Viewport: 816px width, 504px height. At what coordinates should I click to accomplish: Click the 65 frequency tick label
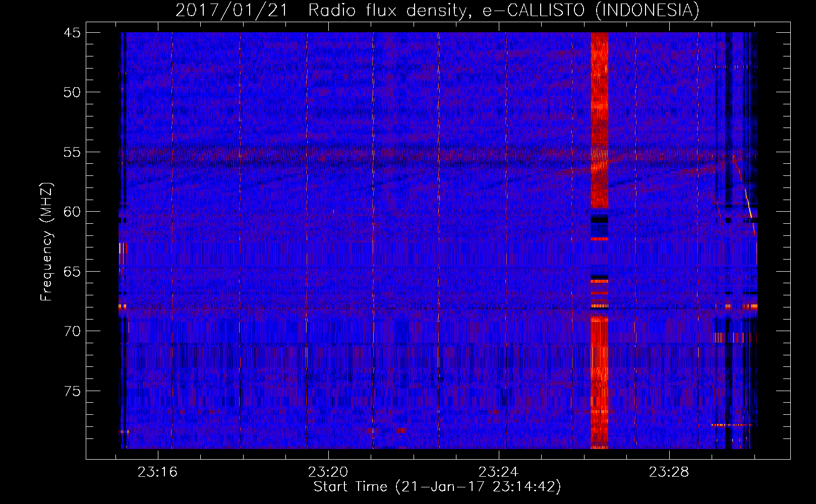72,272
